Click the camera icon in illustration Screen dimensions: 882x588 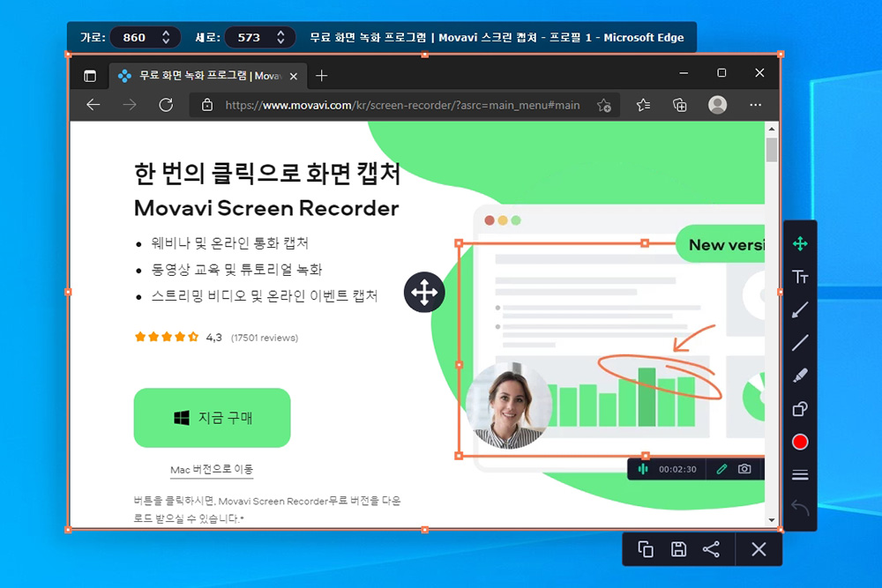coord(744,469)
